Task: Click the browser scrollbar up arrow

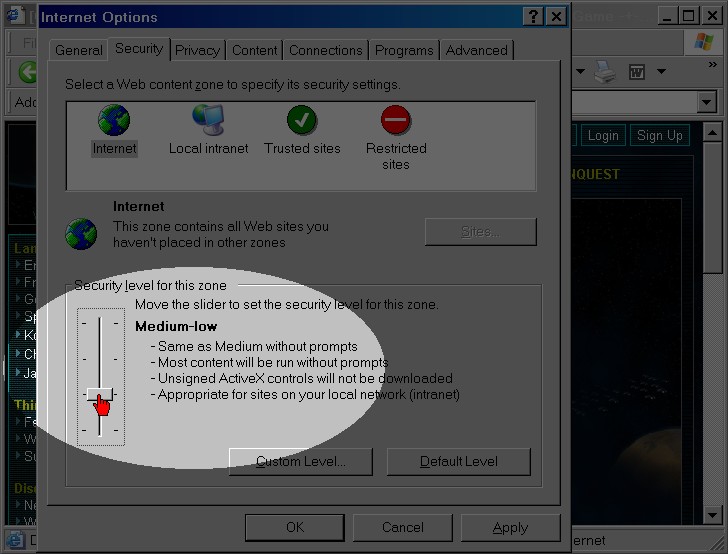Action: pyautogui.click(x=712, y=134)
